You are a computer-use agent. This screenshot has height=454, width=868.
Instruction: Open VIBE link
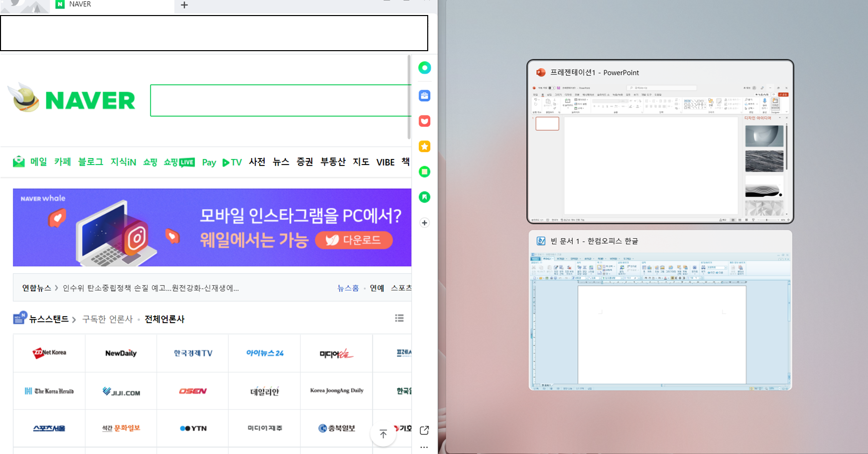(x=386, y=162)
